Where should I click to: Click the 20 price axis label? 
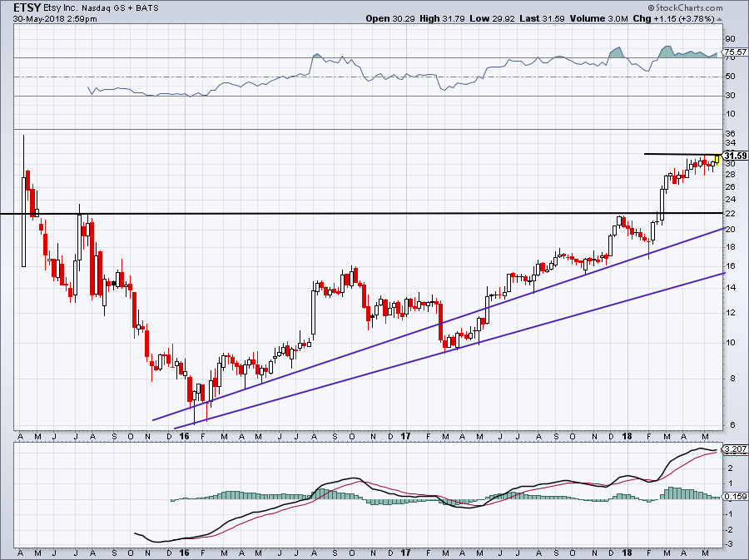tap(731, 230)
